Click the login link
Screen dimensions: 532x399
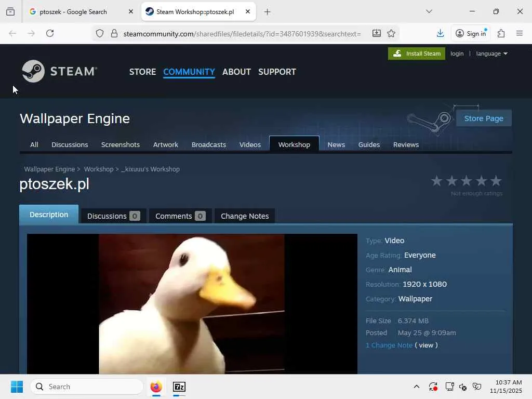(457, 54)
